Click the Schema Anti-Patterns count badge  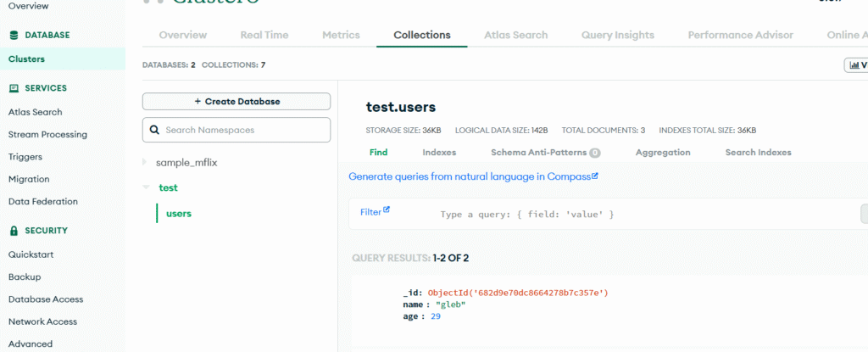coord(594,153)
